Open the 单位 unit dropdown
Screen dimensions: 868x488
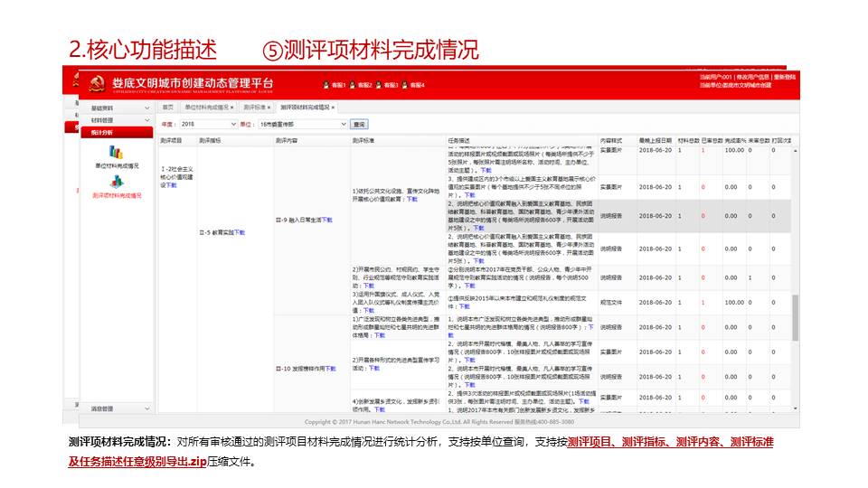[297, 124]
